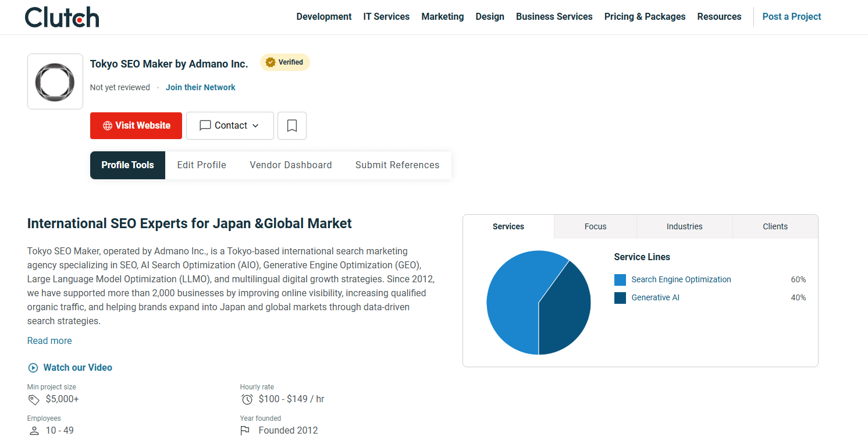Click the Clutch logo

pyautogui.click(x=62, y=17)
